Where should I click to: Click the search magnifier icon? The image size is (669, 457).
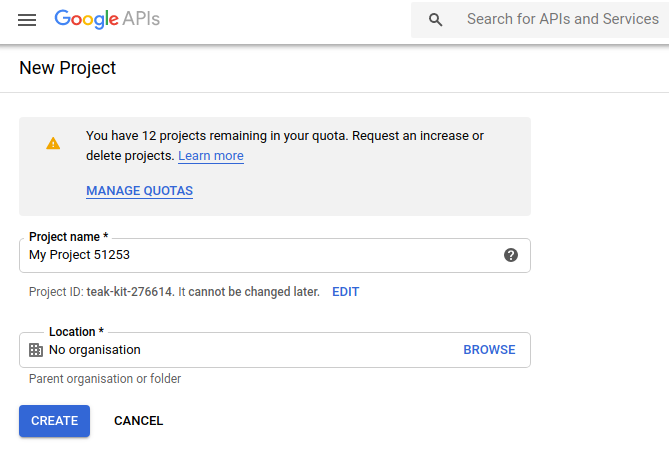435,20
